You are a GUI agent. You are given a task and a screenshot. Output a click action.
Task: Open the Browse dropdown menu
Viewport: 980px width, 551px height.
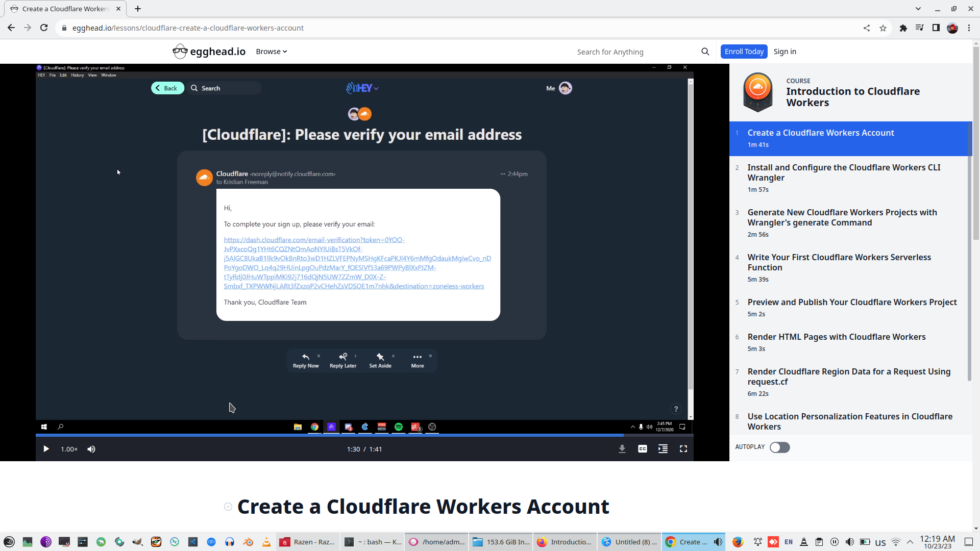[x=271, y=51]
